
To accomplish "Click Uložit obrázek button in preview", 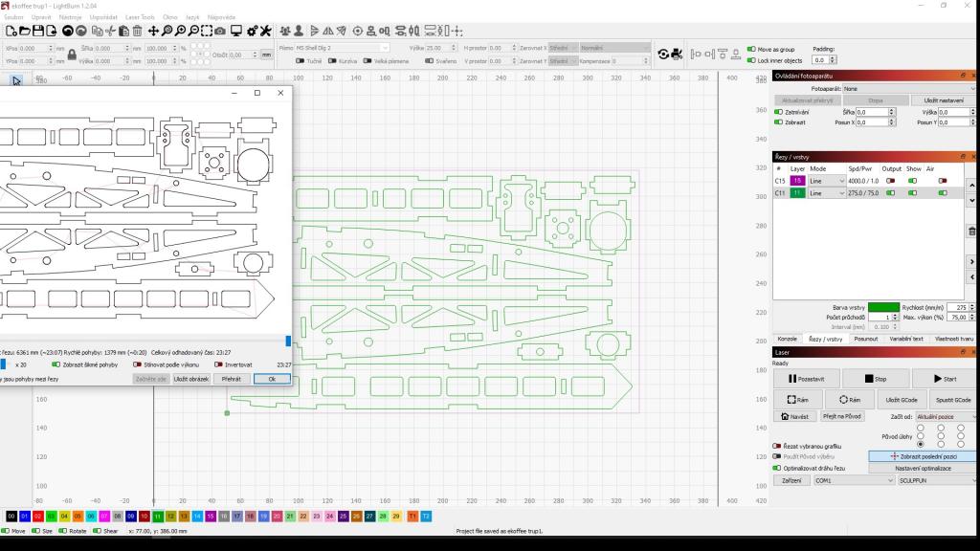I will pyautogui.click(x=191, y=379).
